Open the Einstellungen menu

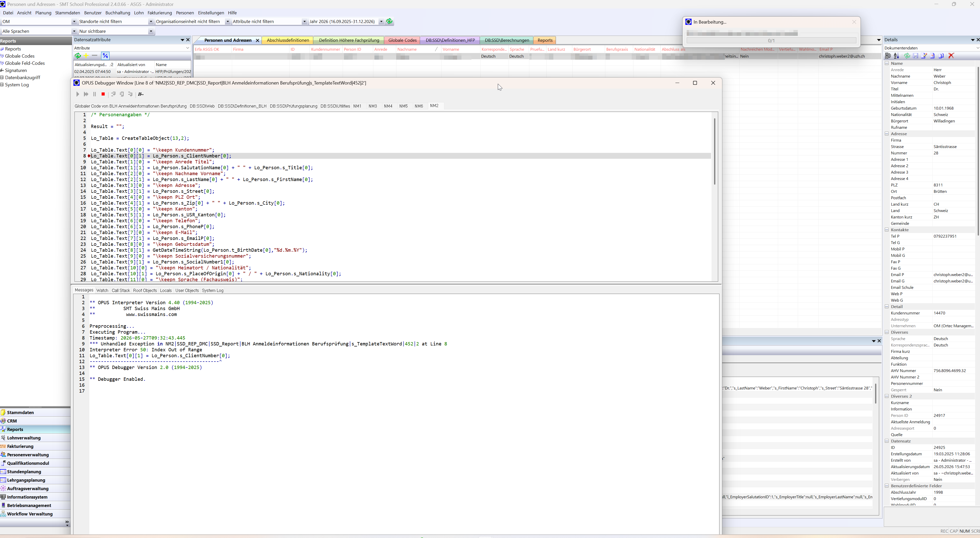[x=211, y=13]
